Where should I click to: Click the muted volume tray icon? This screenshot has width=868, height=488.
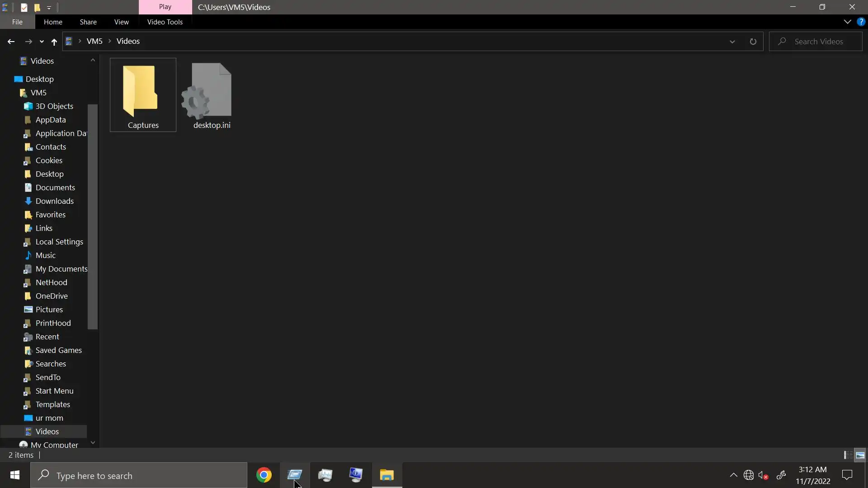[763, 475]
